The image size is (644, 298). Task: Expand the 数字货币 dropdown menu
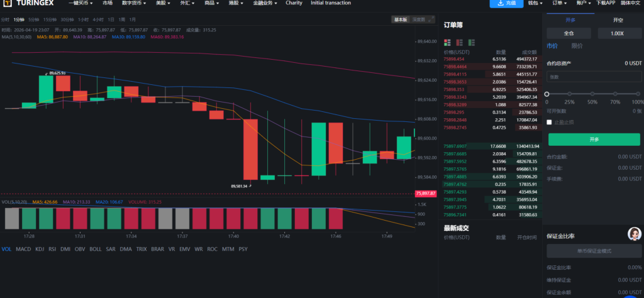[x=134, y=3]
